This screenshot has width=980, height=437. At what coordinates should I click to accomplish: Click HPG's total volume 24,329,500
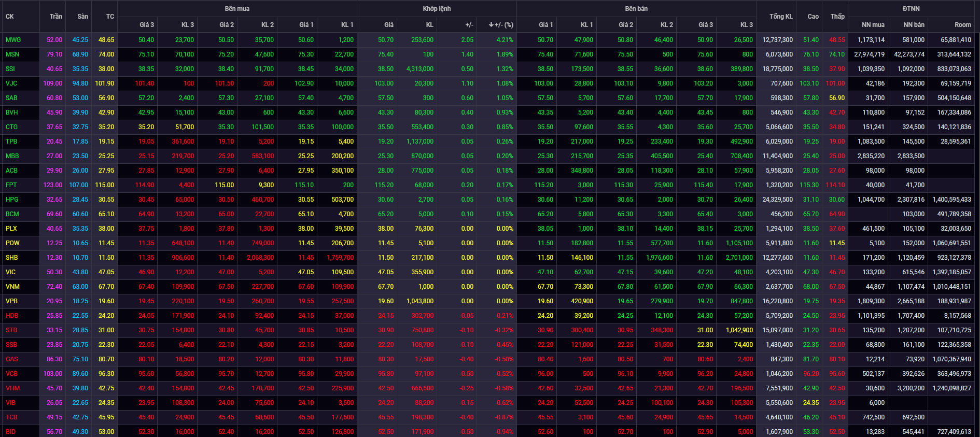coord(777,200)
